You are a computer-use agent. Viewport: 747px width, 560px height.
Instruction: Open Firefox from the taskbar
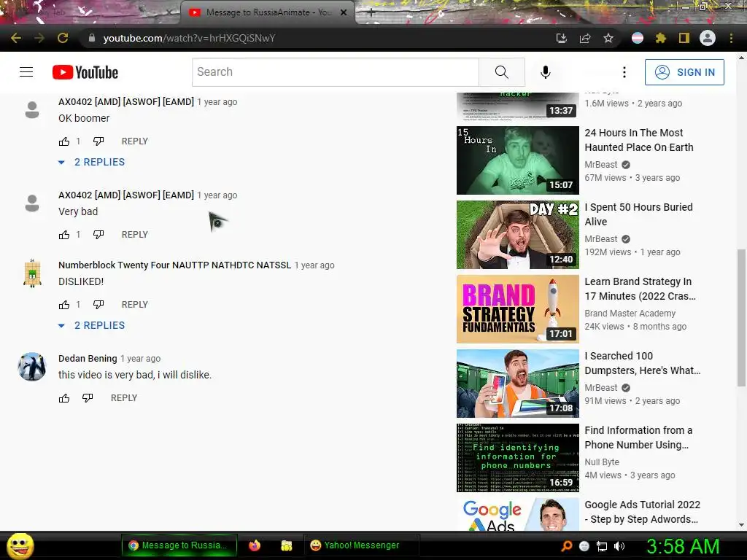[255, 545]
